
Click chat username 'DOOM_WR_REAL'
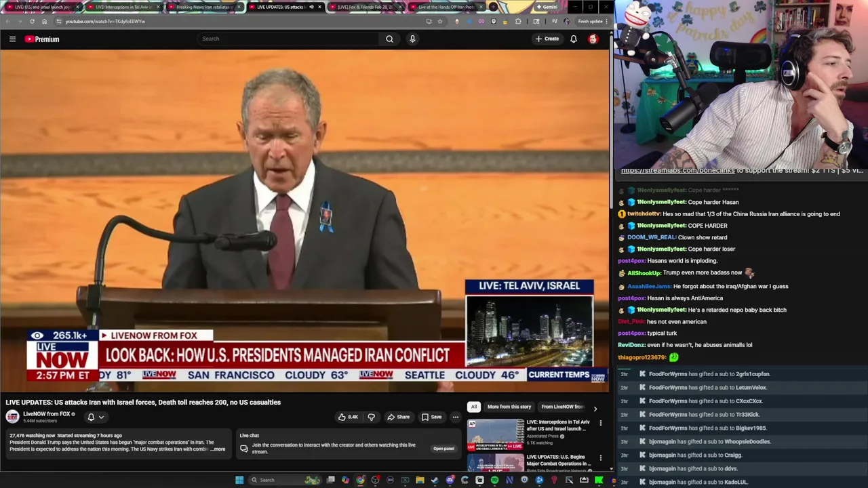point(652,237)
